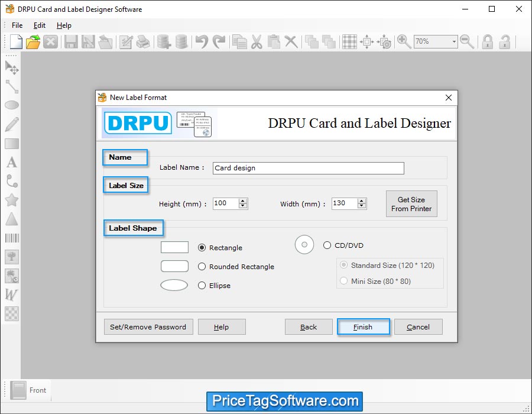This screenshot has width=532, height=414.
Task: Click the dialog's Help button
Action: (222, 327)
